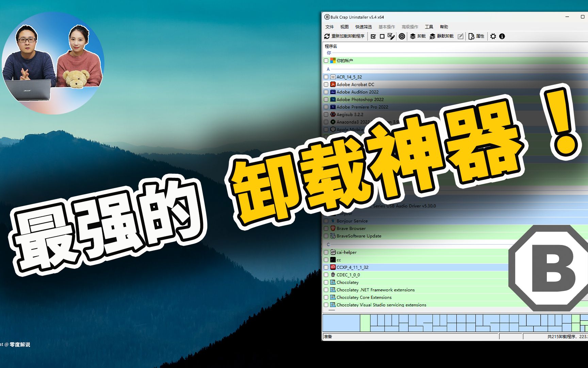The height and width of the screenshot is (368, 588).
Task: Open the 基本操作 menu
Action: (387, 27)
